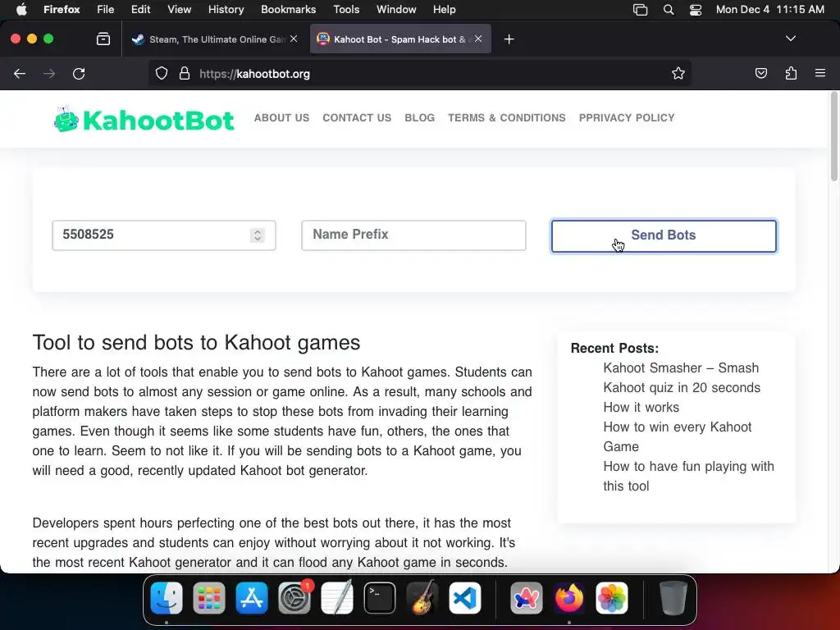Click the Send Bots button
This screenshot has height=630, width=840.
[664, 235]
